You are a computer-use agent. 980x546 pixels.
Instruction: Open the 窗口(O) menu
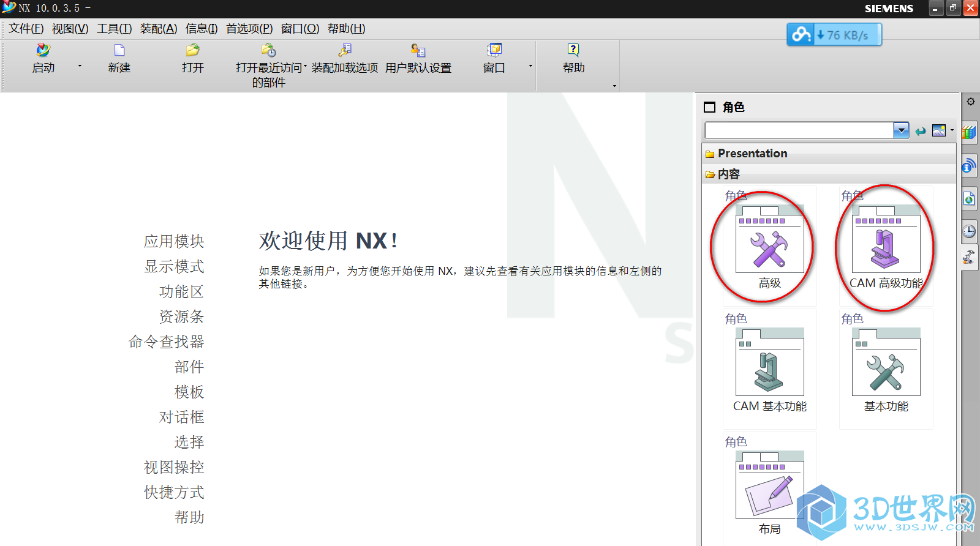point(300,29)
